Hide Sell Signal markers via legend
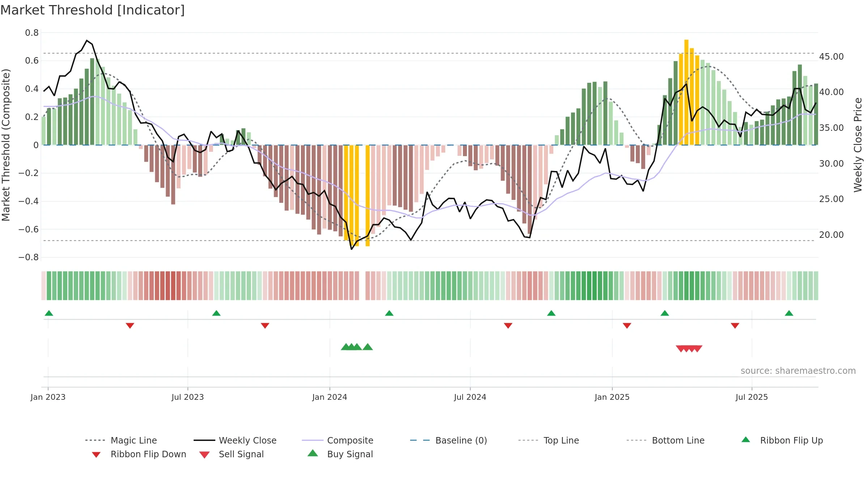The image size is (868, 488). pos(231,454)
